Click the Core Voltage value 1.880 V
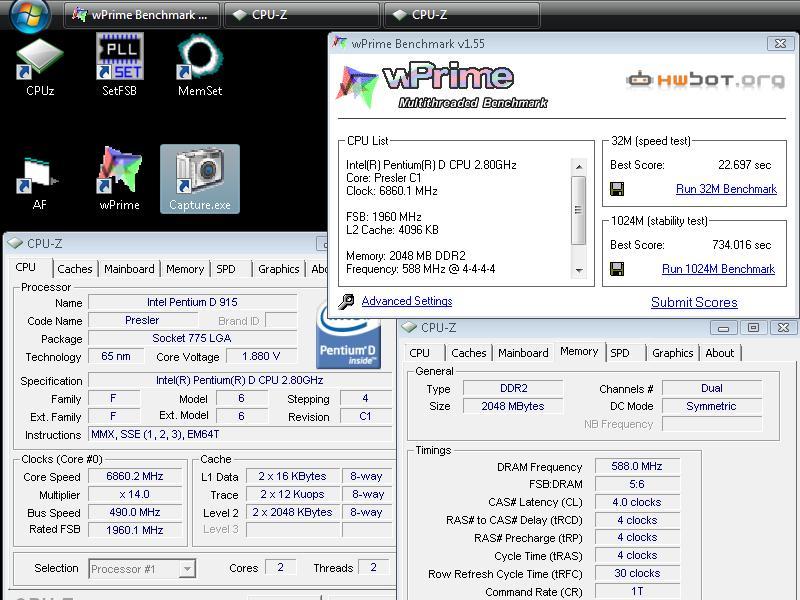800x600 pixels. (261, 356)
